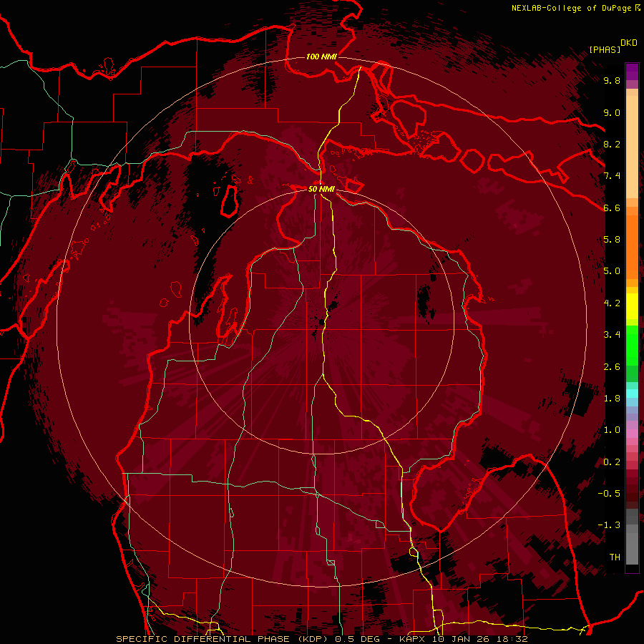Pick the yellow color bar segment
This screenshot has height=644, width=644.
click(x=632, y=306)
